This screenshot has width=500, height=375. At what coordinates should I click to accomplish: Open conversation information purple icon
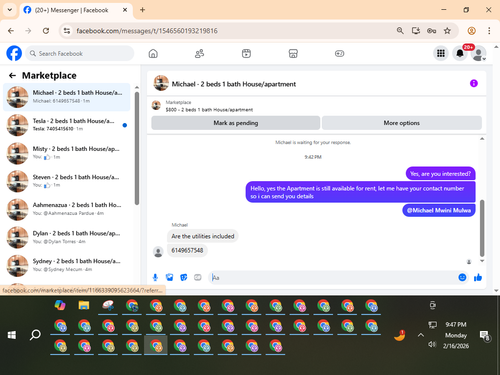coord(474,83)
